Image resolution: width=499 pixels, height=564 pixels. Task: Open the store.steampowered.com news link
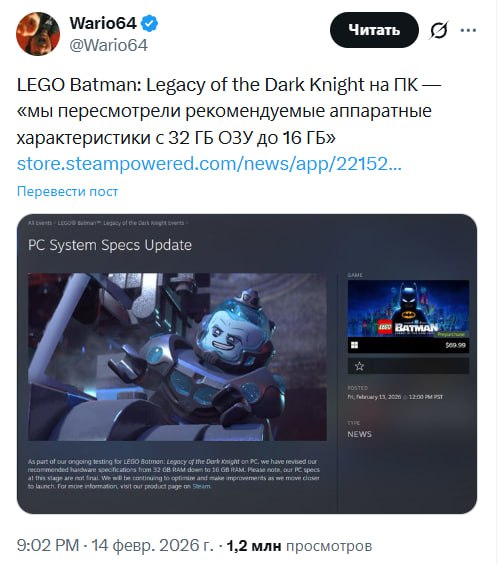(209, 164)
